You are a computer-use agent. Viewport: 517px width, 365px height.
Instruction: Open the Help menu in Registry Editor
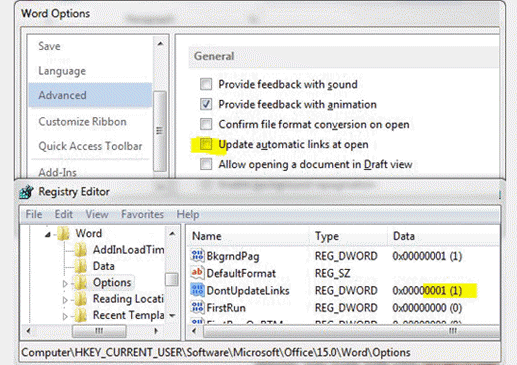[x=188, y=214]
